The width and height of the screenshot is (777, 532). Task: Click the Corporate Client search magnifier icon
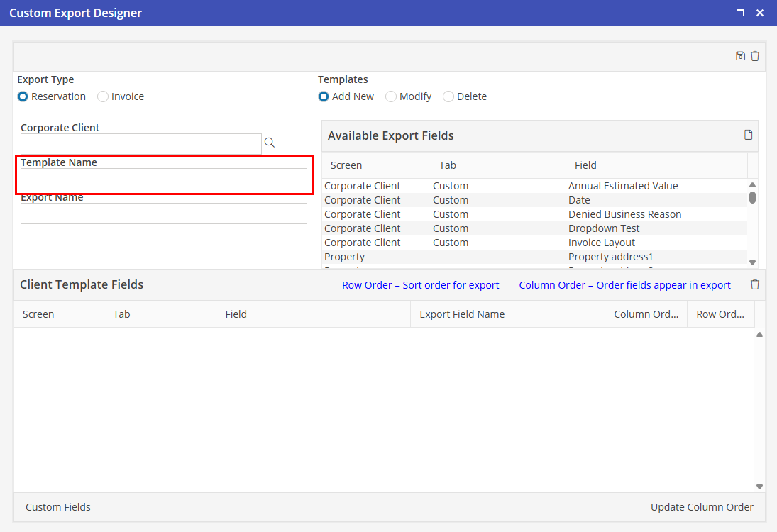[x=270, y=143]
